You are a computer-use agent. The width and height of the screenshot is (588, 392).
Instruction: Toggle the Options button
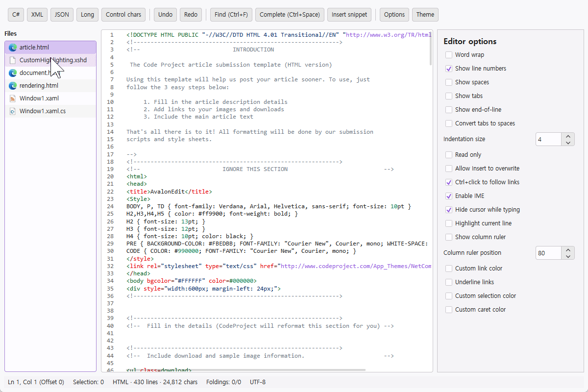pos(394,15)
